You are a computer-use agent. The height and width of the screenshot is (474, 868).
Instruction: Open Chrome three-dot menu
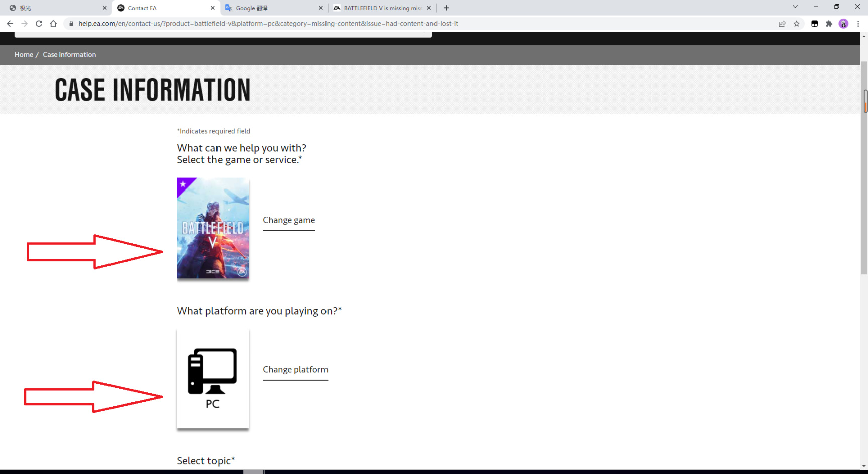pyautogui.click(x=858, y=24)
